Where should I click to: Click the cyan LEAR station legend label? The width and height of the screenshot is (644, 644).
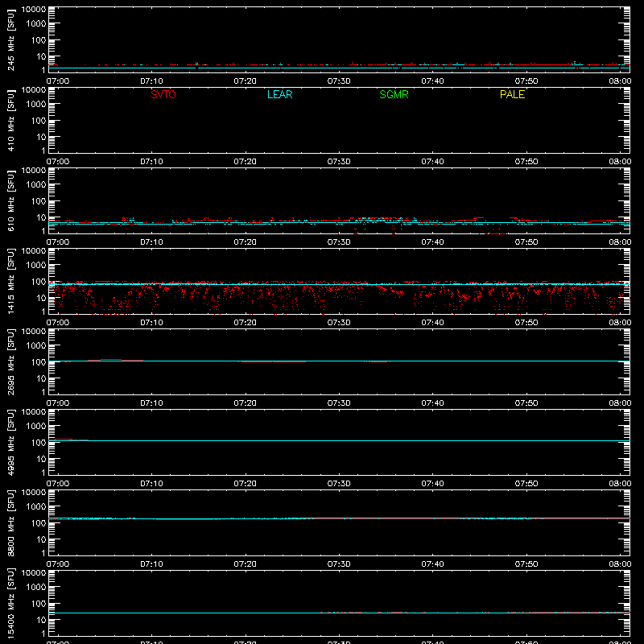point(279,94)
